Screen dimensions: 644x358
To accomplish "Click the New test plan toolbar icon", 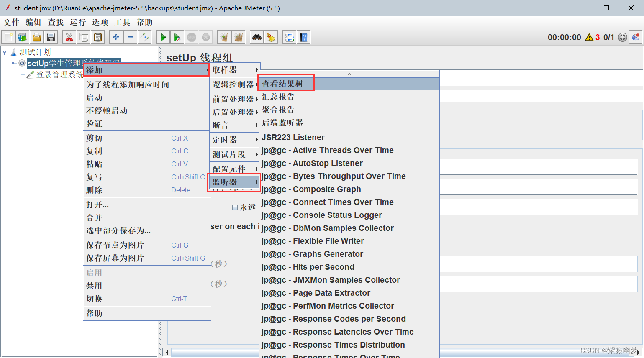I will pyautogui.click(x=8, y=37).
